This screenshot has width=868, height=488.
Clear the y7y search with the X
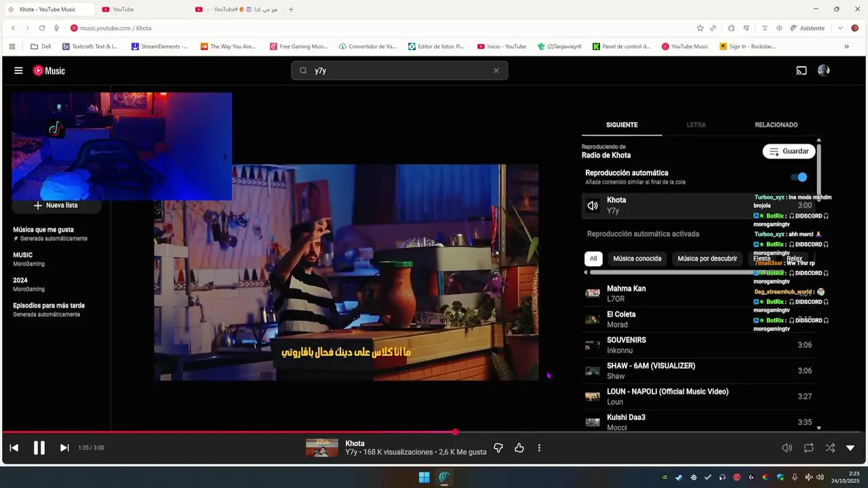pyautogui.click(x=496, y=70)
